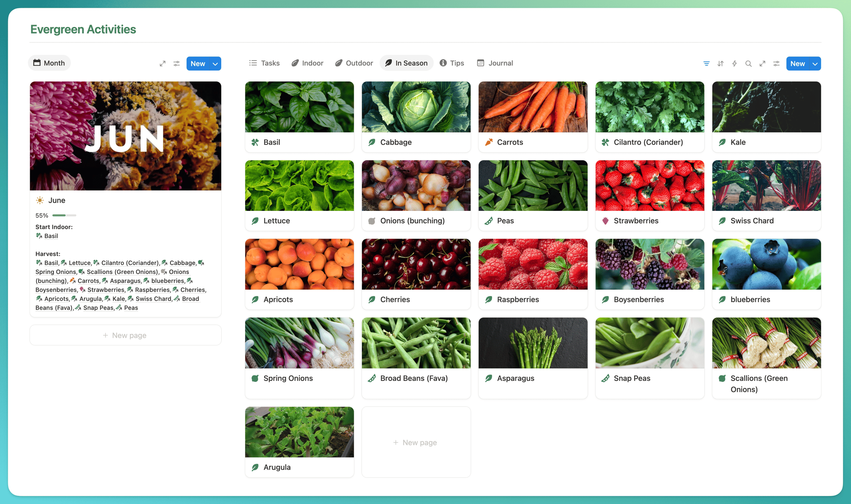Click the carrot icon on Carrots card
The height and width of the screenshot is (504, 851).
pyautogui.click(x=489, y=142)
